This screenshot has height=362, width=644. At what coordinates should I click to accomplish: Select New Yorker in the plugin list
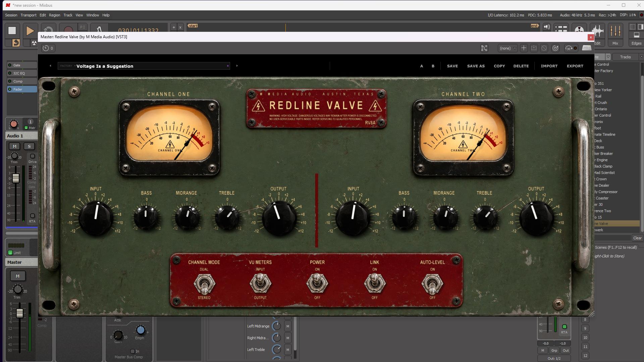tap(603, 90)
